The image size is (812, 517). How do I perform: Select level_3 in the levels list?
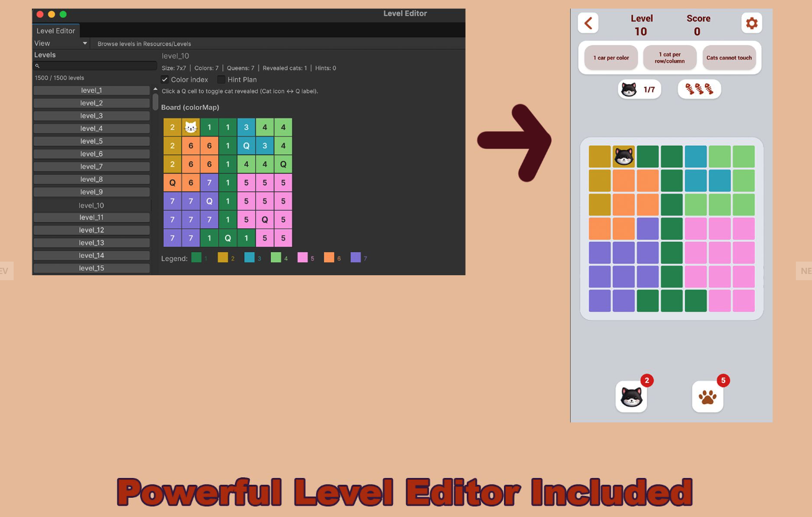(x=91, y=116)
